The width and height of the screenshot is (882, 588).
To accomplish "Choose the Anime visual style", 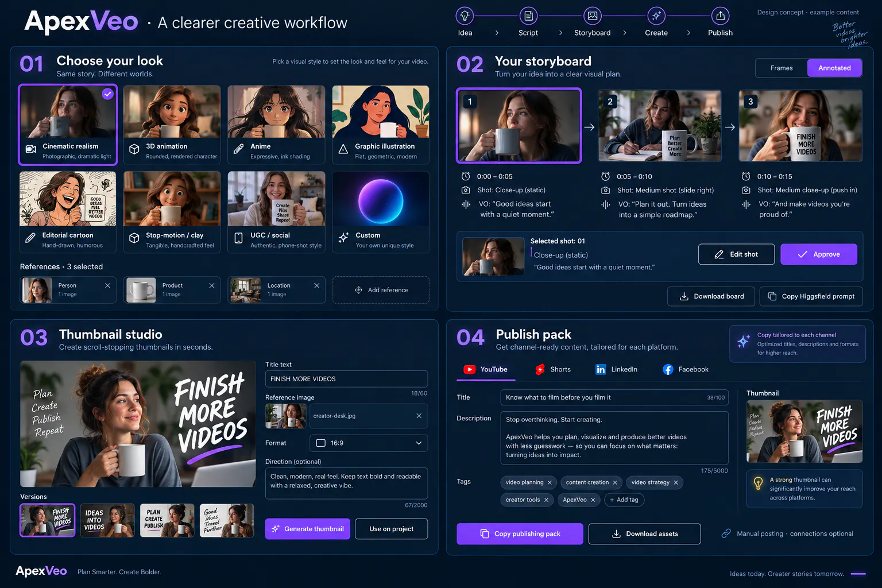I will 277,125.
